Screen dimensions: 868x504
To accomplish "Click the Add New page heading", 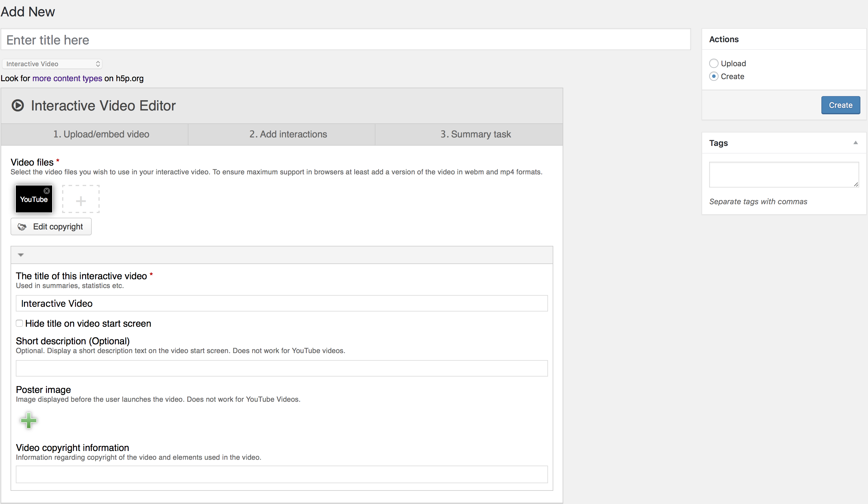I will (x=28, y=12).
